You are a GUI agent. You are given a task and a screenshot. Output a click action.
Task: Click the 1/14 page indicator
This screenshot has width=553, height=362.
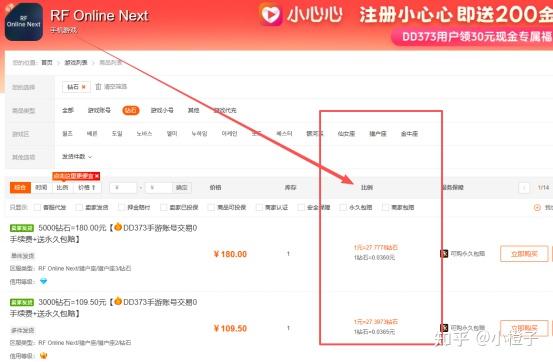coord(543,188)
